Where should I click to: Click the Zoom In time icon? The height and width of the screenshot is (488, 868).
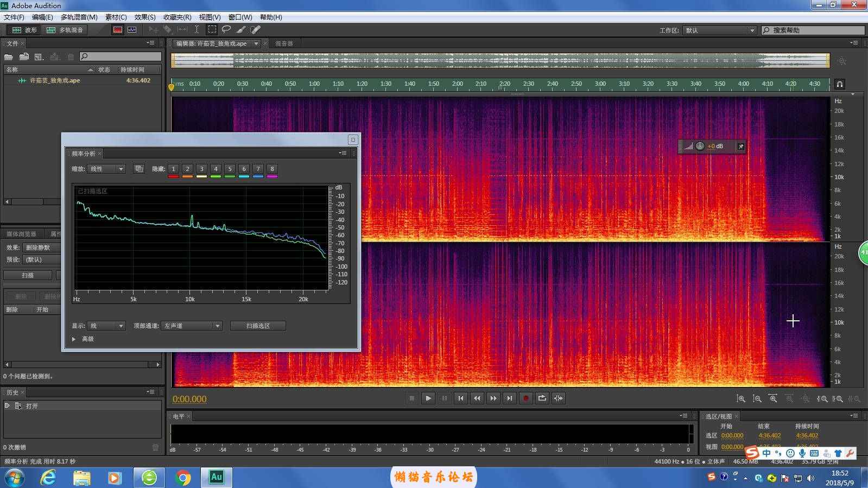[x=773, y=399]
